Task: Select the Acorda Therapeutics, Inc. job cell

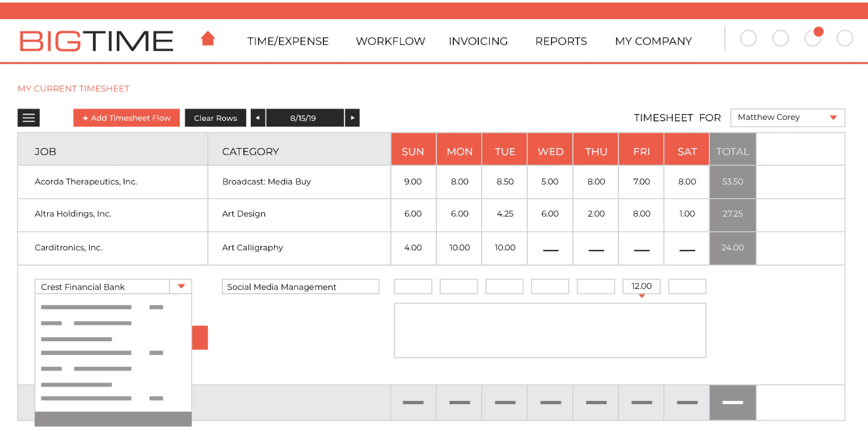Action: (x=113, y=182)
